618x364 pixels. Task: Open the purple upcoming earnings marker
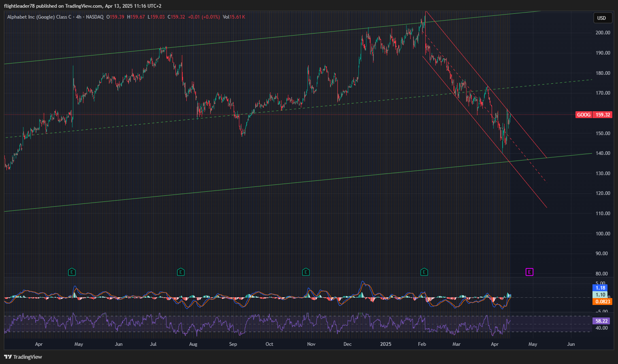[529, 272]
